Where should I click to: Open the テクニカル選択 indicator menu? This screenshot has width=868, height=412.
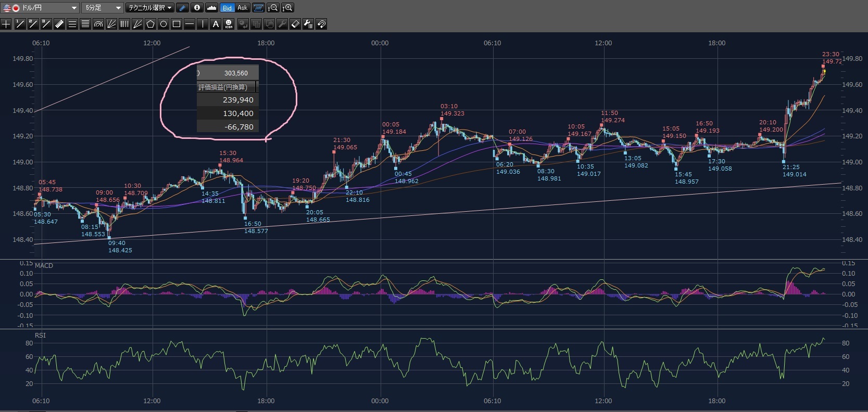150,8
